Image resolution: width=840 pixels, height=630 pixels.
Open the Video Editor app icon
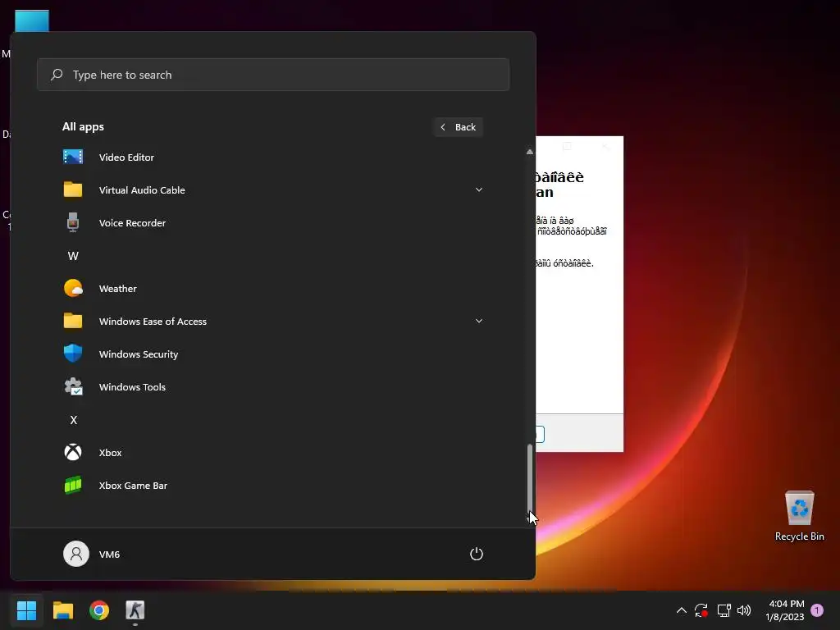point(73,157)
